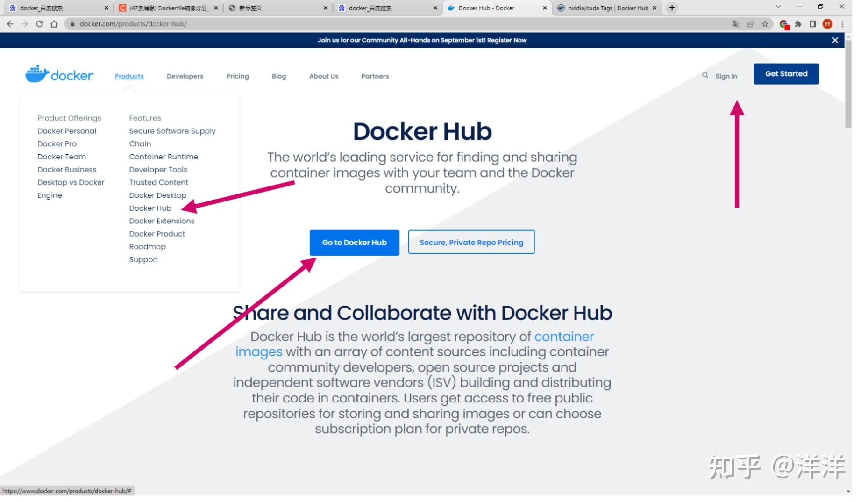Dismiss the Community All-Hands banner
This screenshot has height=502, width=868.
pyautogui.click(x=835, y=40)
